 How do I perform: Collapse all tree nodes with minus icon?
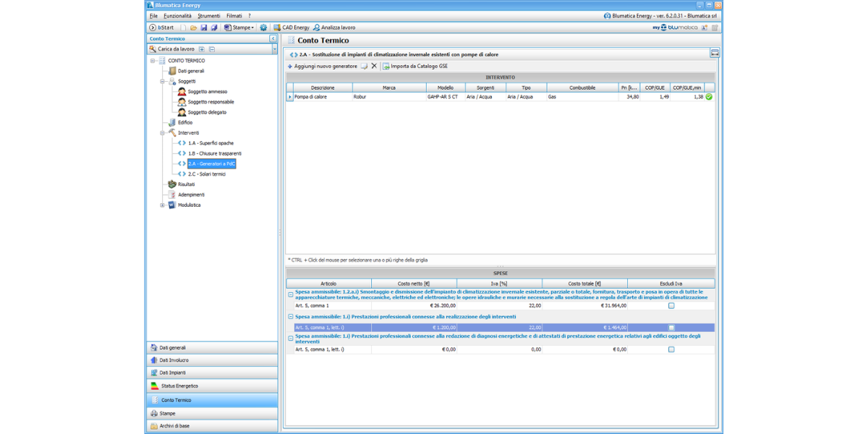[x=212, y=49]
